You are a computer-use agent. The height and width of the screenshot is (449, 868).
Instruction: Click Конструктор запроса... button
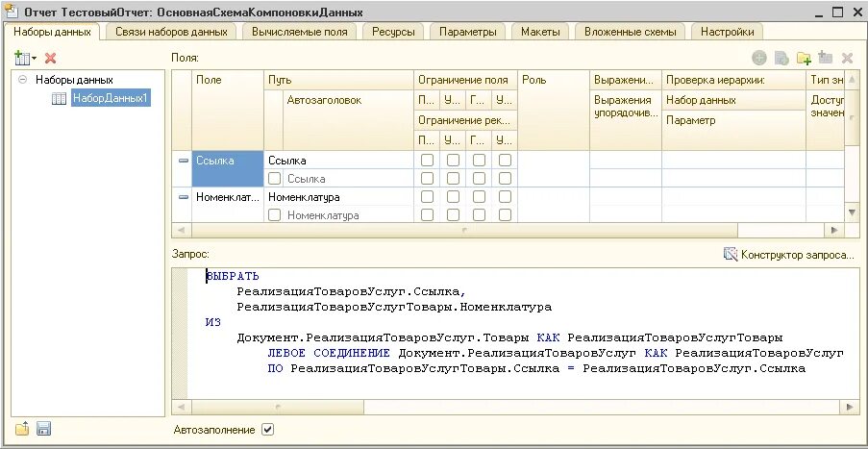(789, 254)
